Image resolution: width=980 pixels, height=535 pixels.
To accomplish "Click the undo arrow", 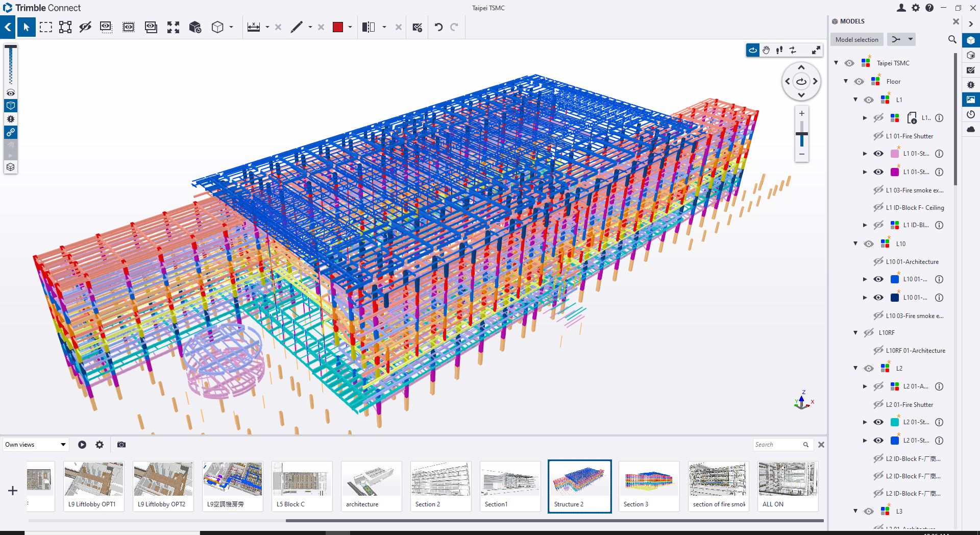I will click(438, 27).
